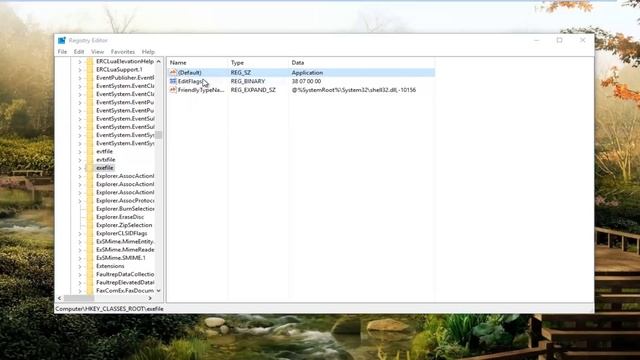Click the tree horizontal scrollbar thumb

79,298
